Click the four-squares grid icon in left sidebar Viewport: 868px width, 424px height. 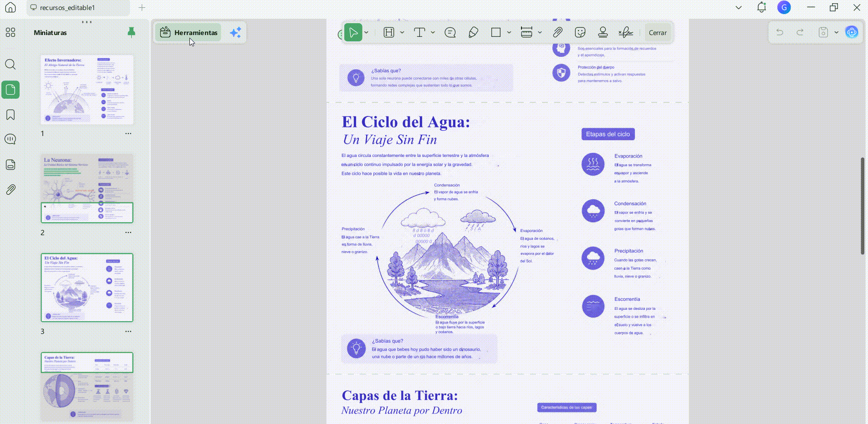10,32
